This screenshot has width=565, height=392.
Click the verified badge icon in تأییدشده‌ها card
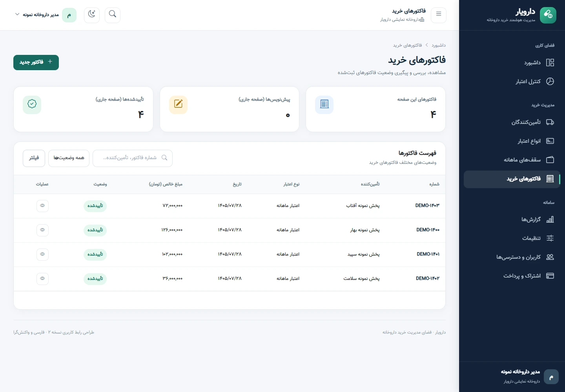pyautogui.click(x=32, y=105)
